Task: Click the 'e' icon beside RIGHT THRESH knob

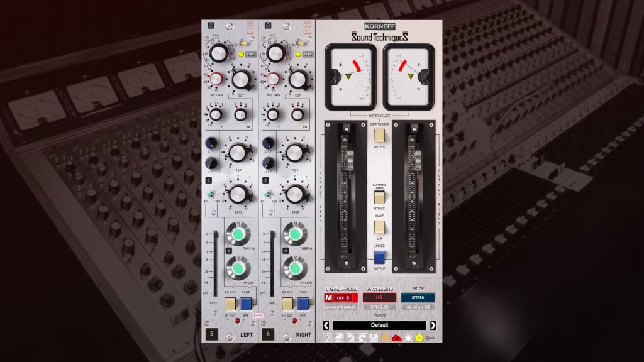Action: (x=286, y=250)
